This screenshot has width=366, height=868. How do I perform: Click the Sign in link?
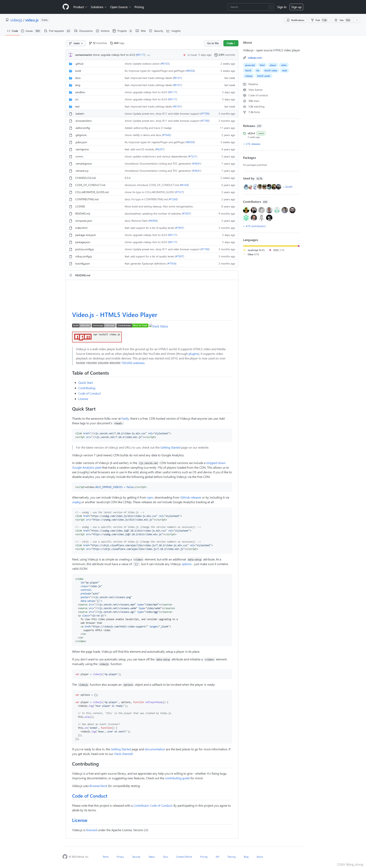[282, 7]
